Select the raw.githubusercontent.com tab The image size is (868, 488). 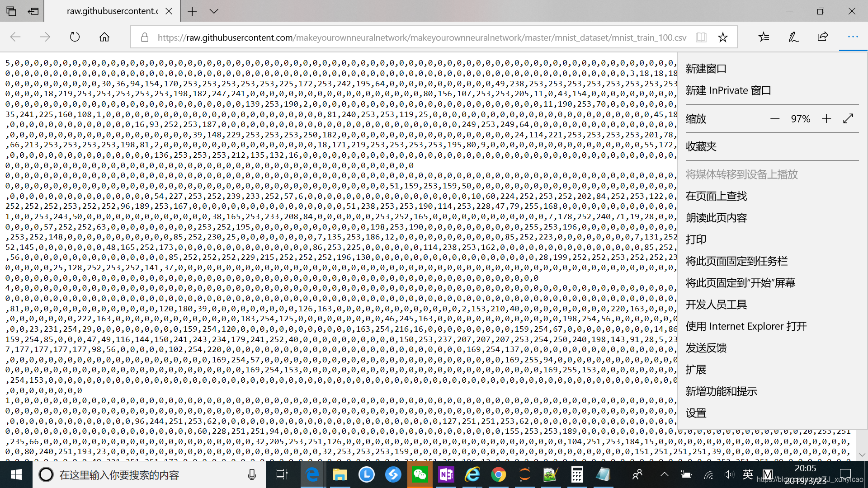tap(112, 11)
